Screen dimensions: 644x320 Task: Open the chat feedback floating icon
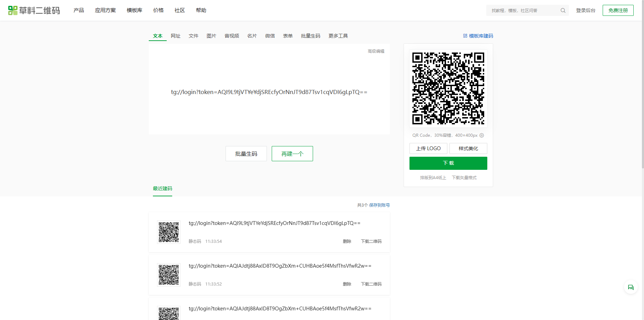[x=631, y=287]
